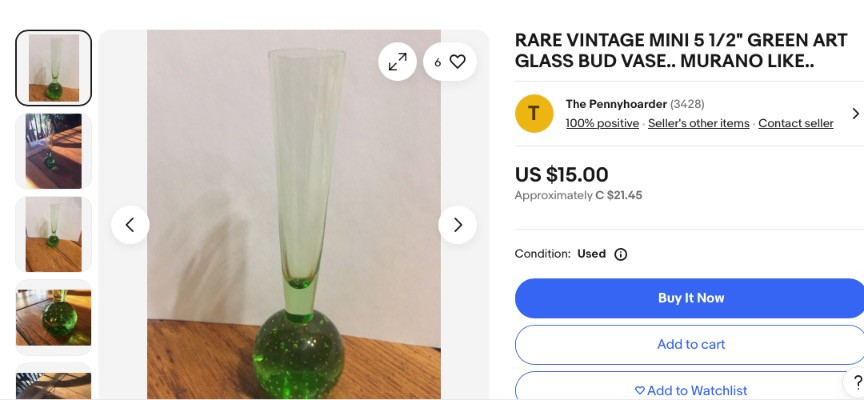Open the 100% positive feedback link
864x400 pixels.
pyautogui.click(x=602, y=123)
